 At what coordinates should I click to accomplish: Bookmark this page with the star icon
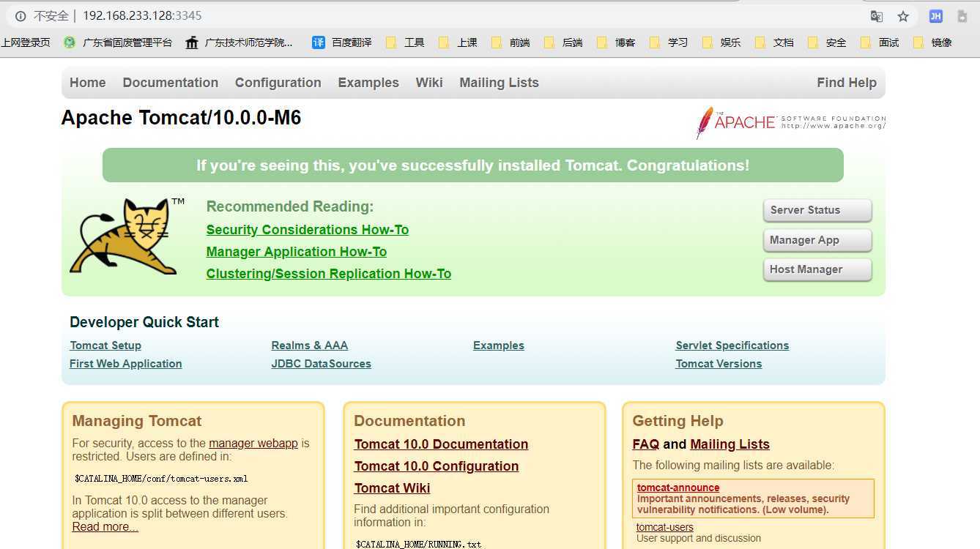[x=903, y=16]
